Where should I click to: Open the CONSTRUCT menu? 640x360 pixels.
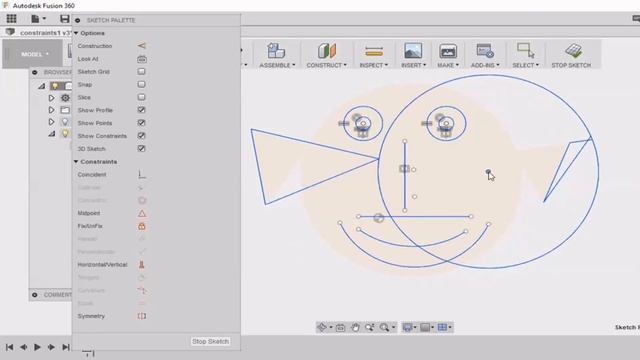pyautogui.click(x=327, y=65)
